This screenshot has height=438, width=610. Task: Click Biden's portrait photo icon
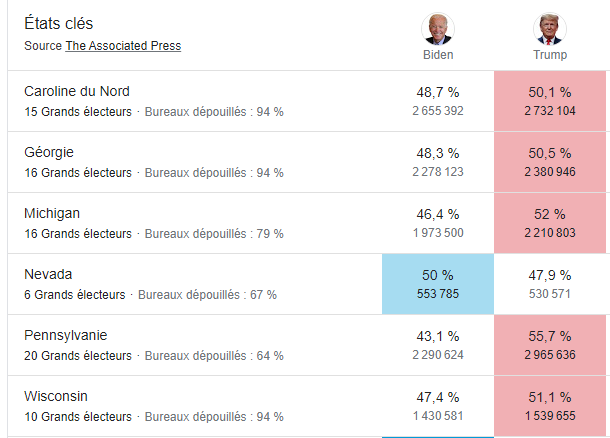[438, 28]
